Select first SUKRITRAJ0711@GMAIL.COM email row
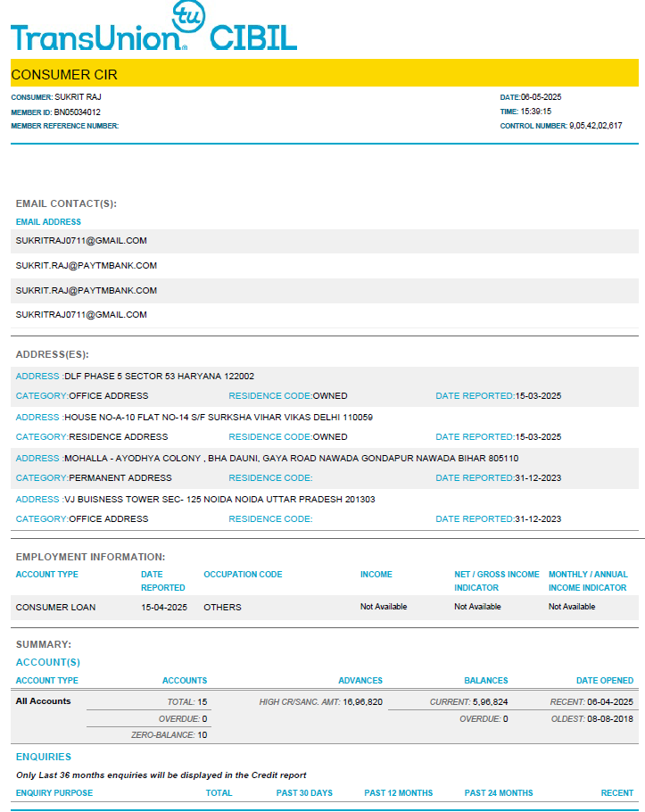The width and height of the screenshot is (645, 812). [325, 241]
